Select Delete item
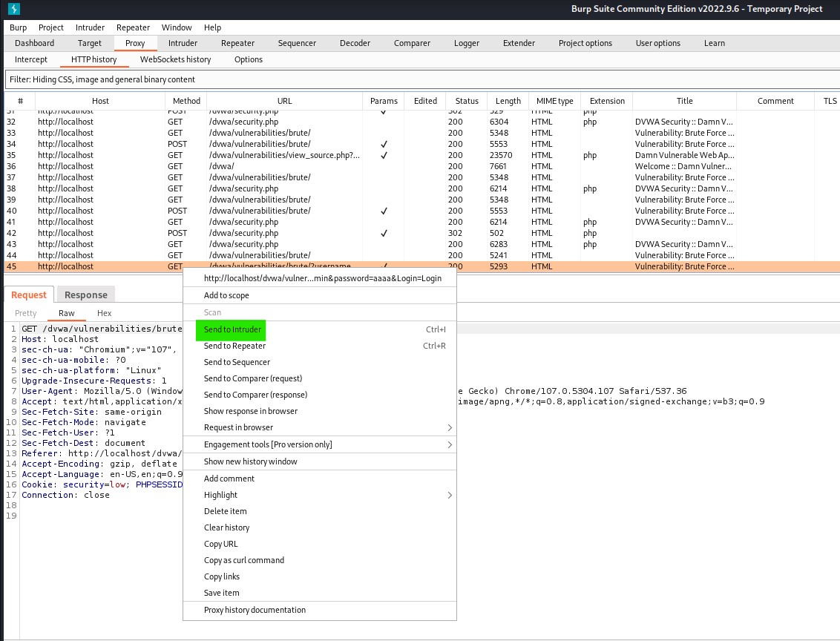Viewport: 840px width, 641px height. (320, 511)
